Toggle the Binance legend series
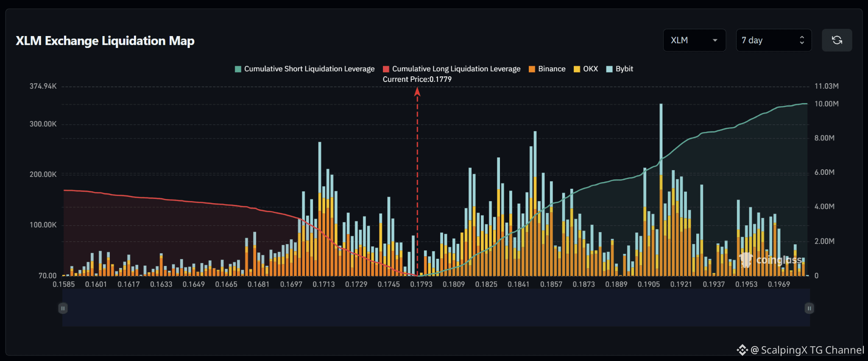This screenshot has height=361, width=868. [x=547, y=69]
